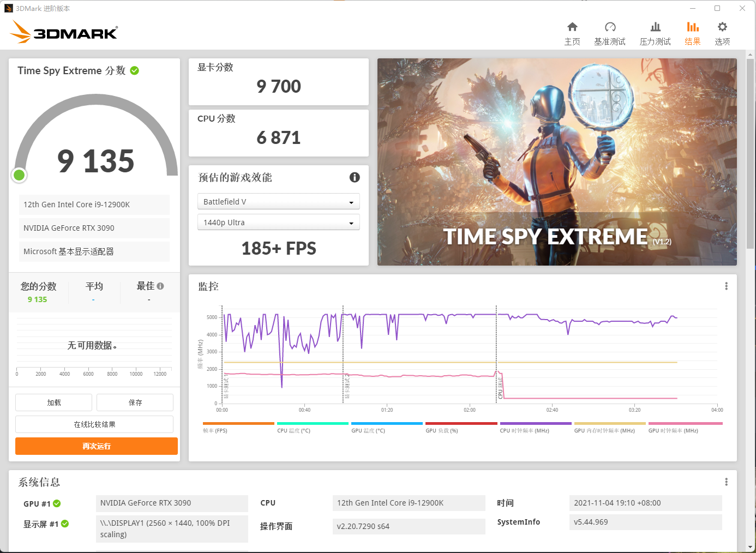Click the 在线比较结果 compare online button

pos(94,424)
